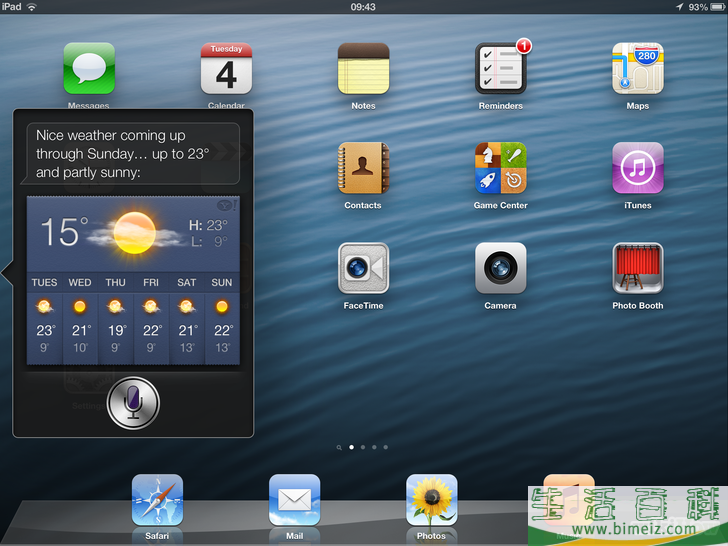
Task: Launch the Contacts app
Action: pos(364,168)
